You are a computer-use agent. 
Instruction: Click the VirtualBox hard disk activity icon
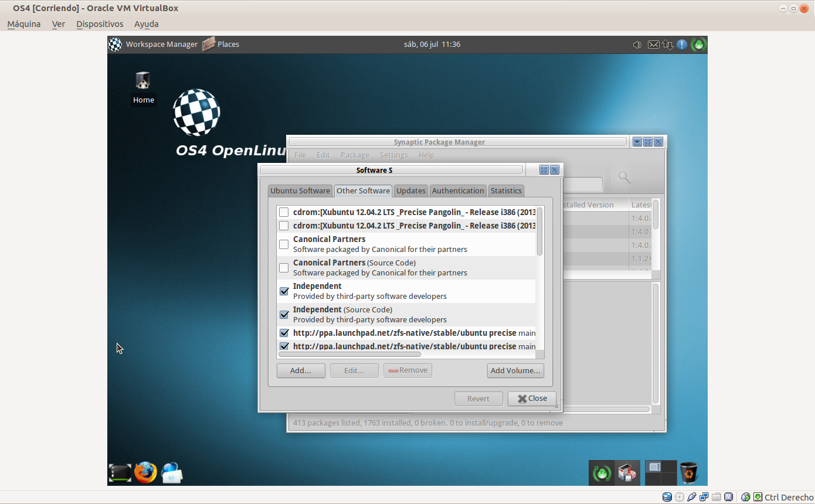coord(667,497)
